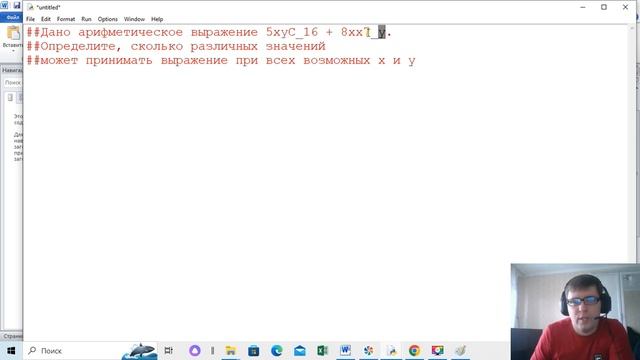Viewport: 640px width, 360px height.
Task: Click the Word logo icon at top-left
Action: click(4, 5)
